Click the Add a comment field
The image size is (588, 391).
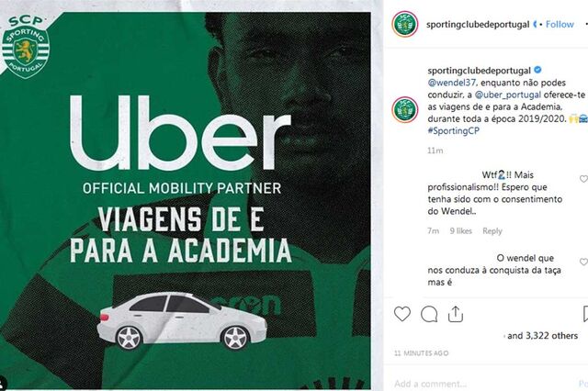pos(484,384)
